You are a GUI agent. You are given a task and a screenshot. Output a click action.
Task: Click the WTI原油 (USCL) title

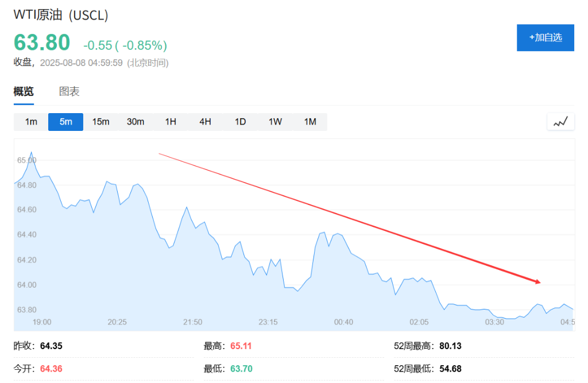[x=61, y=16]
